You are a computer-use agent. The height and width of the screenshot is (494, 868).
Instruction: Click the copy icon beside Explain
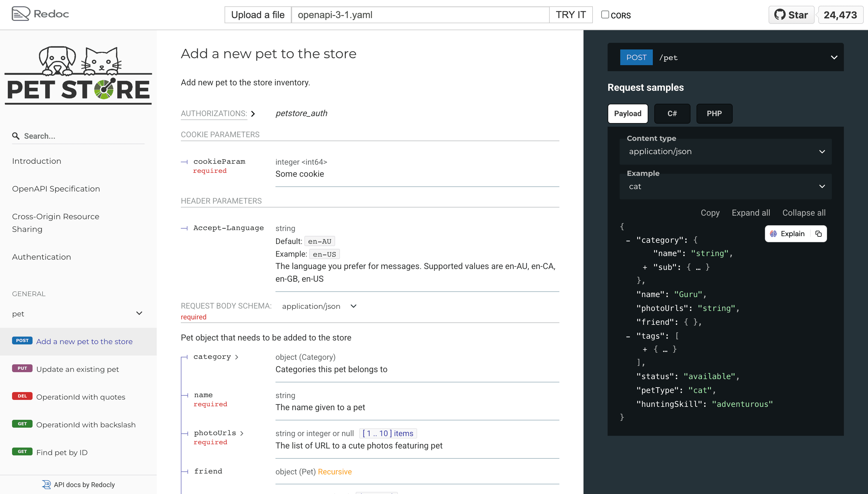pos(819,234)
